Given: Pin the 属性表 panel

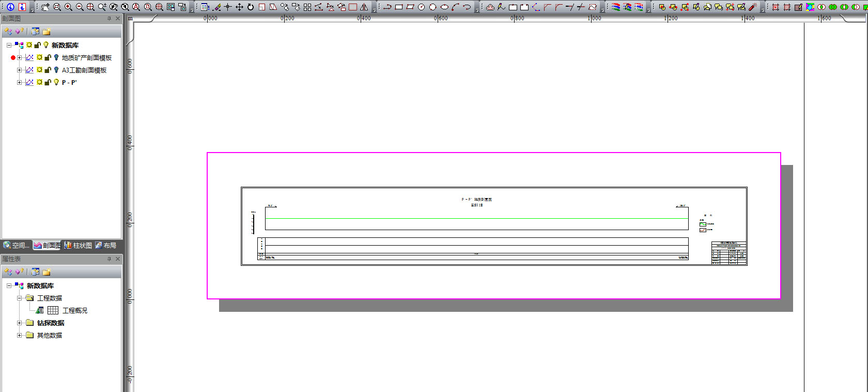Looking at the screenshot, I should (x=109, y=259).
